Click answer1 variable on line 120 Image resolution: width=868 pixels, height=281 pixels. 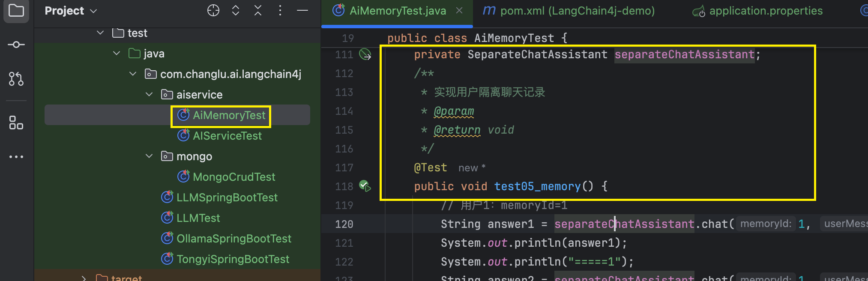pos(511,224)
